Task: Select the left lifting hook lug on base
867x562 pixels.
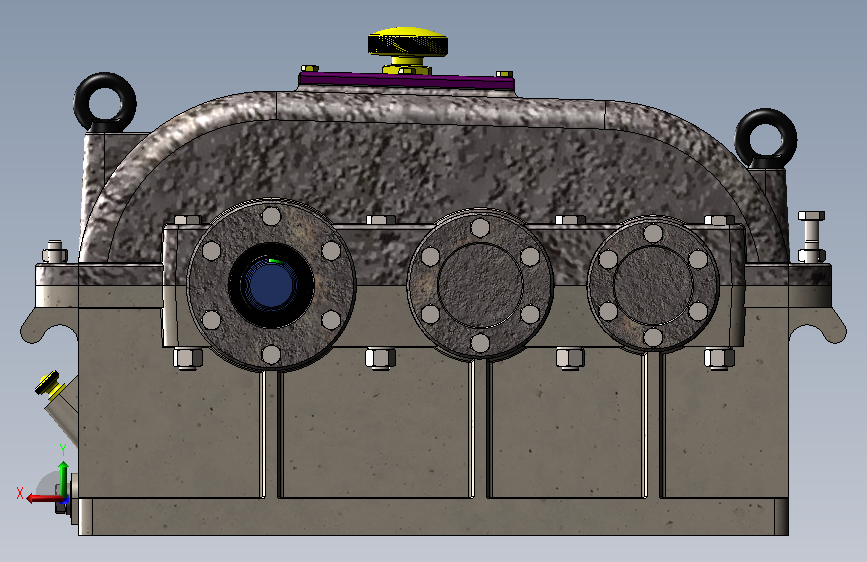Action: [50, 325]
